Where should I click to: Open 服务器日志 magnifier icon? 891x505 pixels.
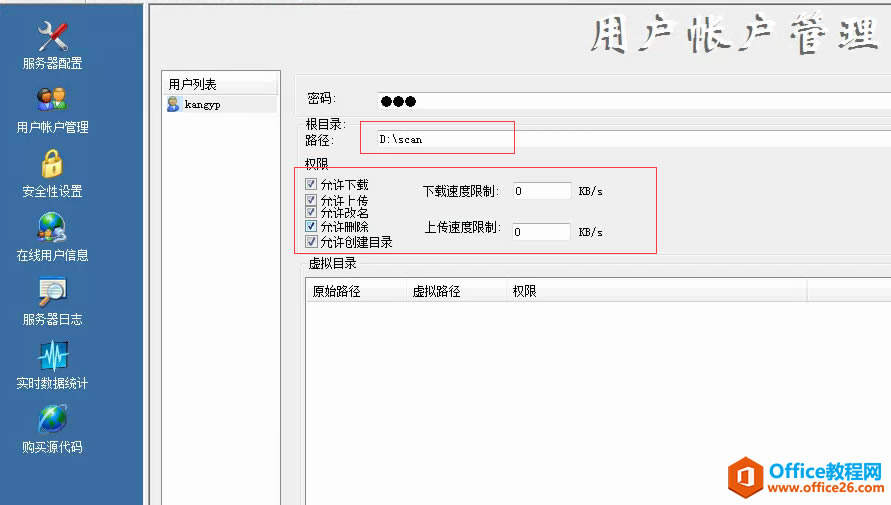[52, 292]
